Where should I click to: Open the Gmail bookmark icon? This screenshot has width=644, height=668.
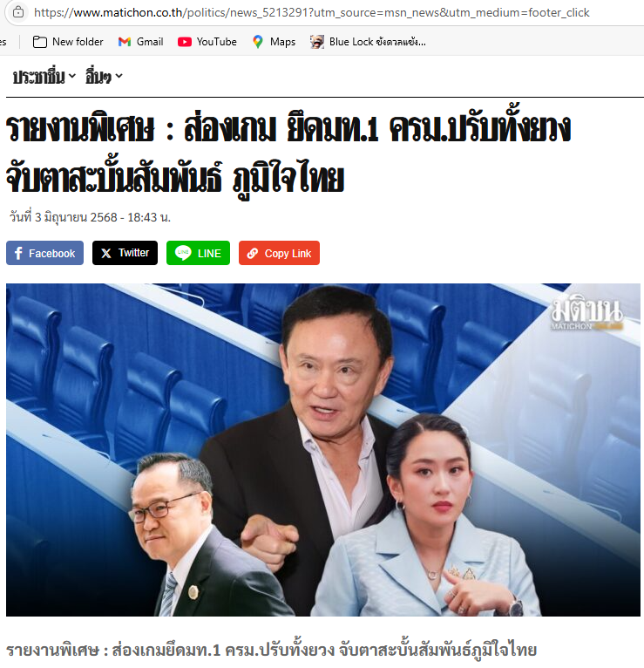click(125, 42)
